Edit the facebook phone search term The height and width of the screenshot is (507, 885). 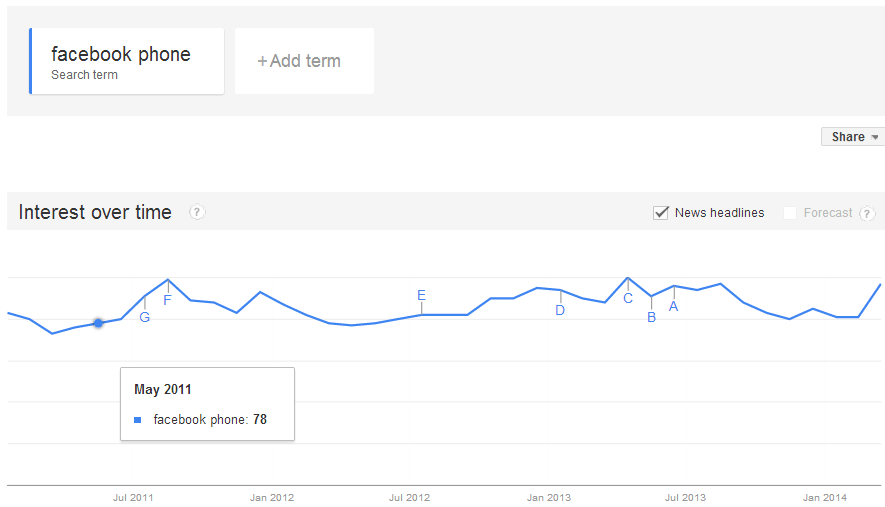click(126, 61)
